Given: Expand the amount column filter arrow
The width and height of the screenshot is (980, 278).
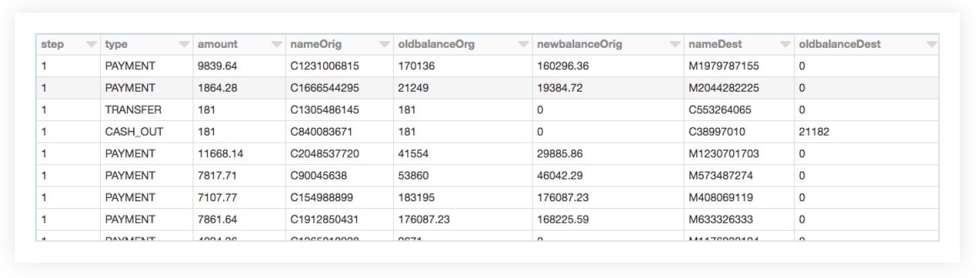Looking at the screenshot, I should coord(276,44).
